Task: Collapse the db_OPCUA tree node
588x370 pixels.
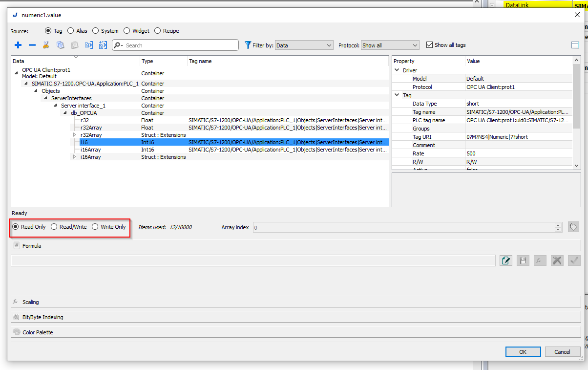Action: point(65,113)
